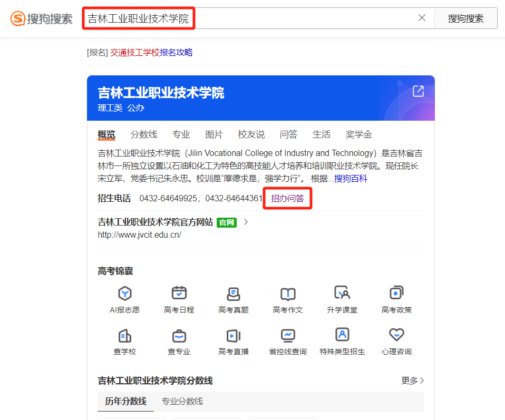Select the 奖学金 tab
The image size is (505, 420).
tap(358, 134)
